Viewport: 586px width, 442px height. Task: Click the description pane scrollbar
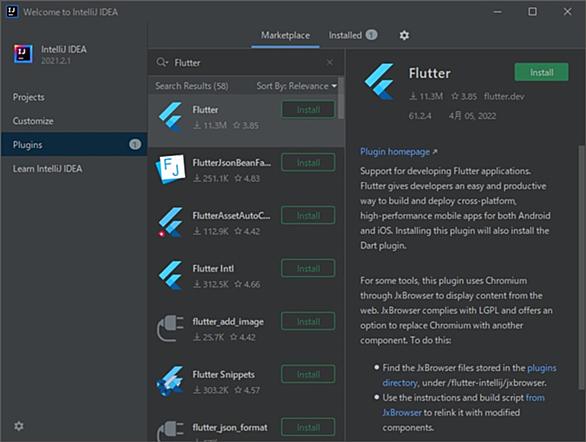coord(581,267)
